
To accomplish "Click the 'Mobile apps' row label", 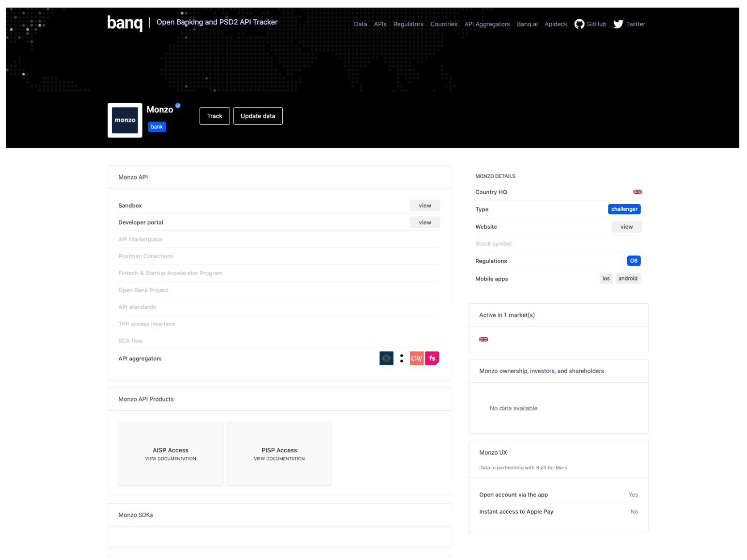I will click(491, 279).
